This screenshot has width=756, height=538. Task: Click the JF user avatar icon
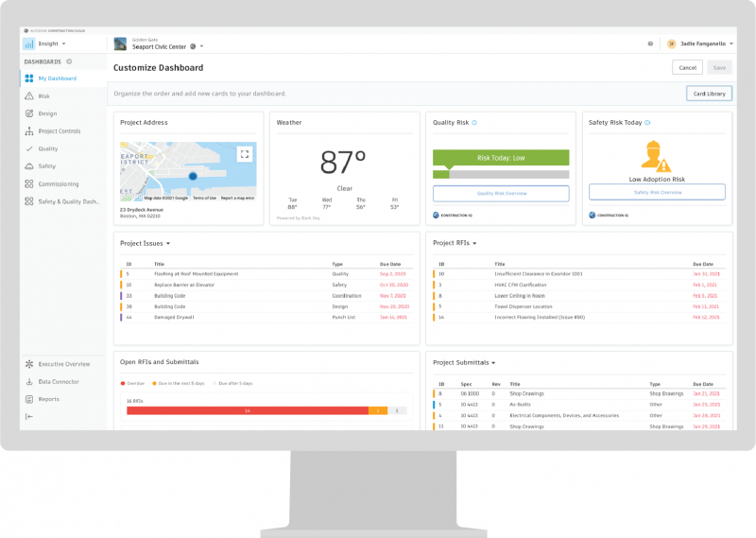(x=671, y=43)
